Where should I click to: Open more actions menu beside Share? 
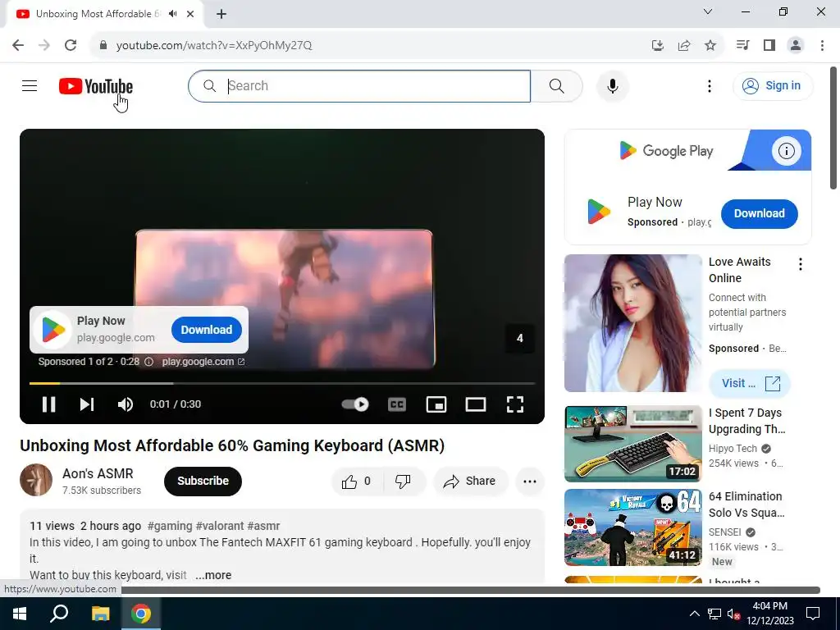coord(530,481)
